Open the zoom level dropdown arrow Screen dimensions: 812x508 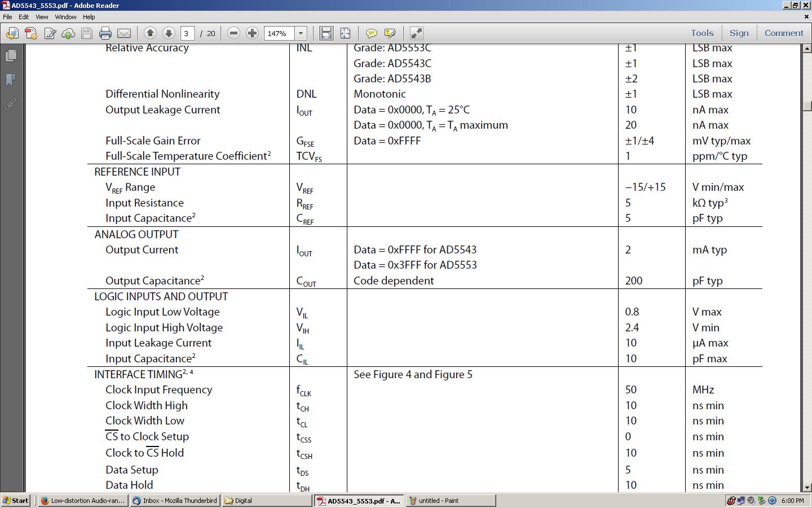click(301, 33)
